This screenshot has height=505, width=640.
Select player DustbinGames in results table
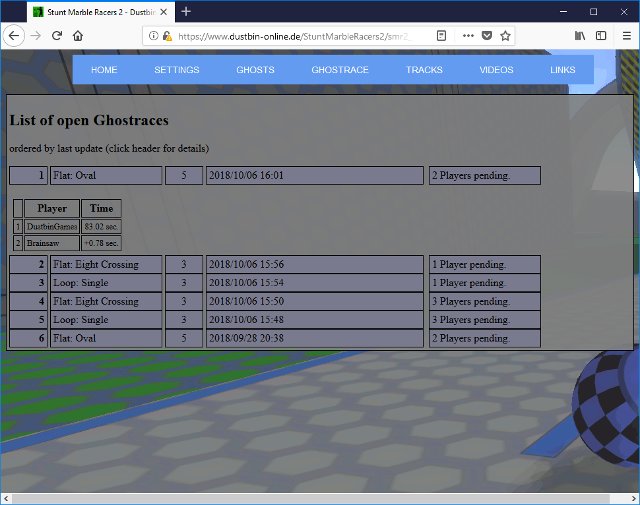52,227
